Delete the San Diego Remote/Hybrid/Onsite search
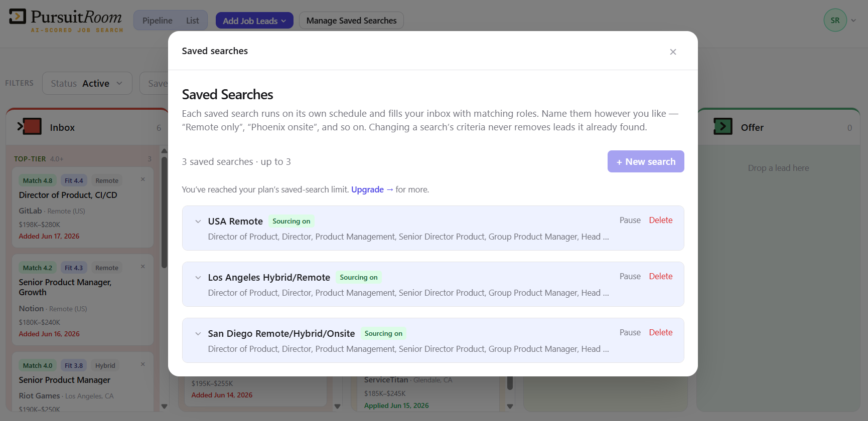This screenshot has width=868, height=421. pyautogui.click(x=661, y=332)
